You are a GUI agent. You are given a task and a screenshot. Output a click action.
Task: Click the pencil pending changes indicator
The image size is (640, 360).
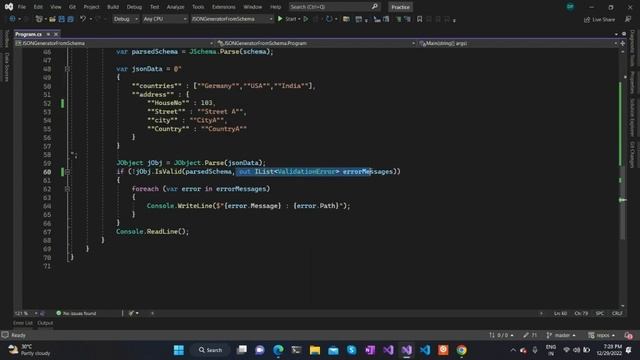point(530,335)
